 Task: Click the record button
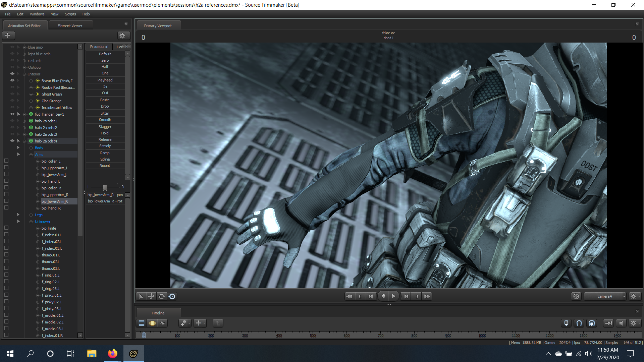(383, 296)
